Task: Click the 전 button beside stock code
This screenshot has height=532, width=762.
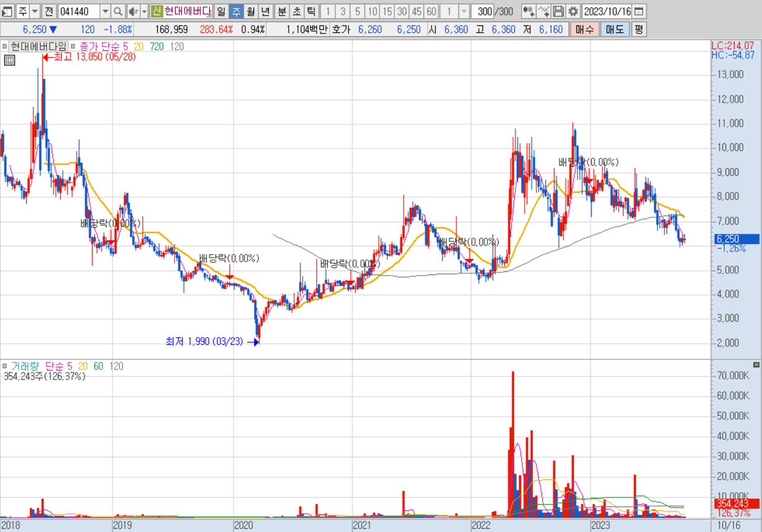Action: coord(49,11)
